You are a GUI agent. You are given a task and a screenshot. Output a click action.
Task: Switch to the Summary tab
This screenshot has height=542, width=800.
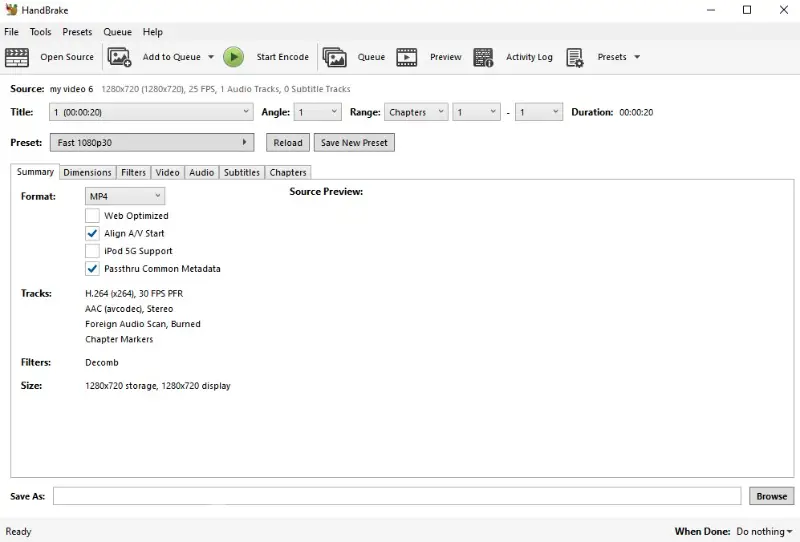(35, 171)
